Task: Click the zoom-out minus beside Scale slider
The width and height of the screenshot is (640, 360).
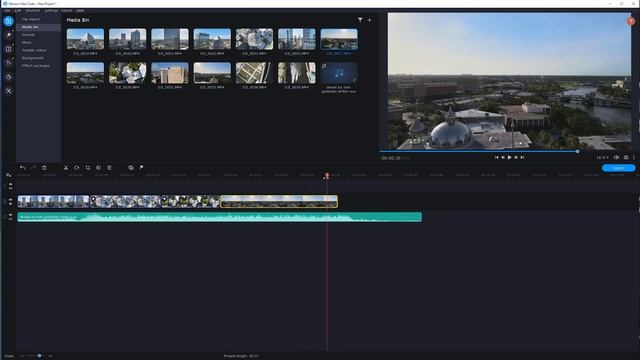Action: 22,356
